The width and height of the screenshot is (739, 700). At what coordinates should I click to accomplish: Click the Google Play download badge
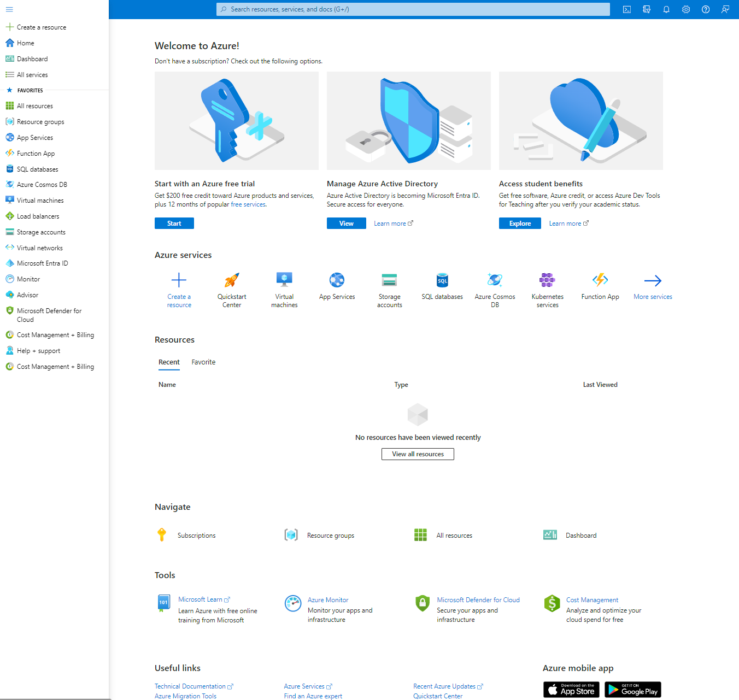coord(633,690)
